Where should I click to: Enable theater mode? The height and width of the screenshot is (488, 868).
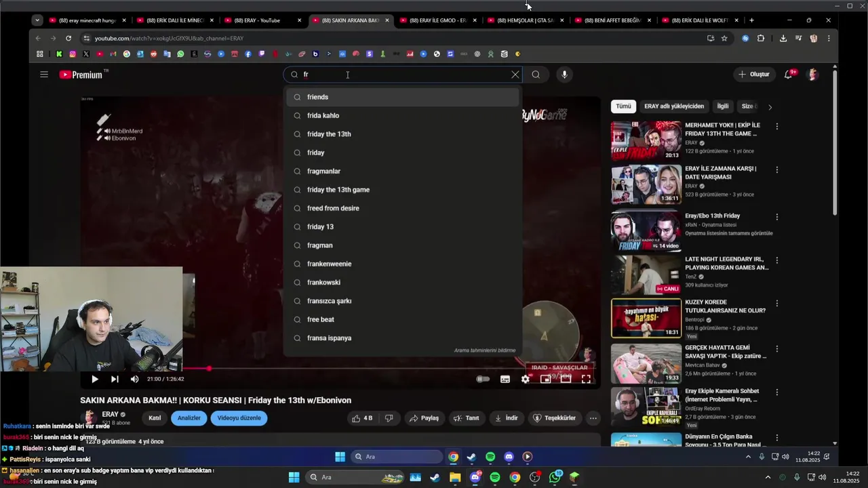(566, 379)
